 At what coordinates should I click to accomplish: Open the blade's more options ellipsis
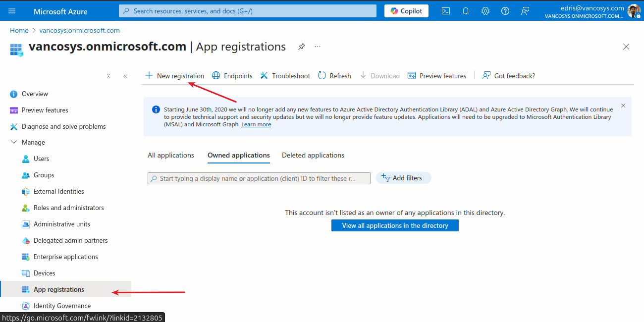[318, 47]
